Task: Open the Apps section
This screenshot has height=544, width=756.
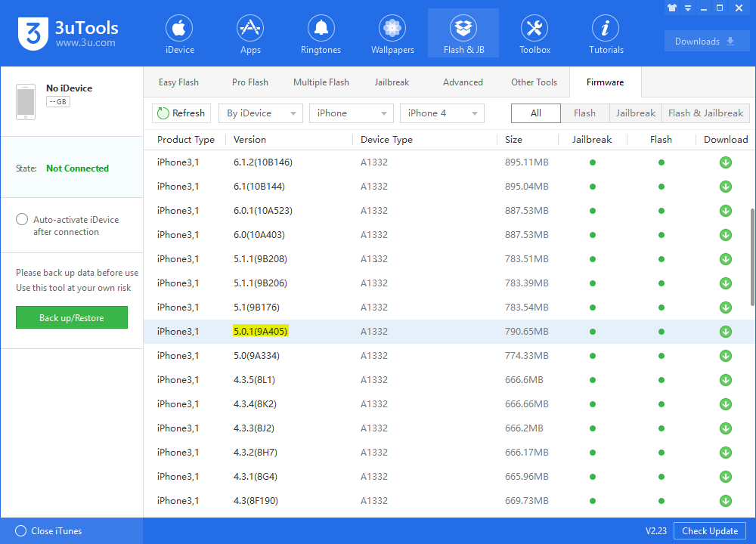Action: click(250, 34)
